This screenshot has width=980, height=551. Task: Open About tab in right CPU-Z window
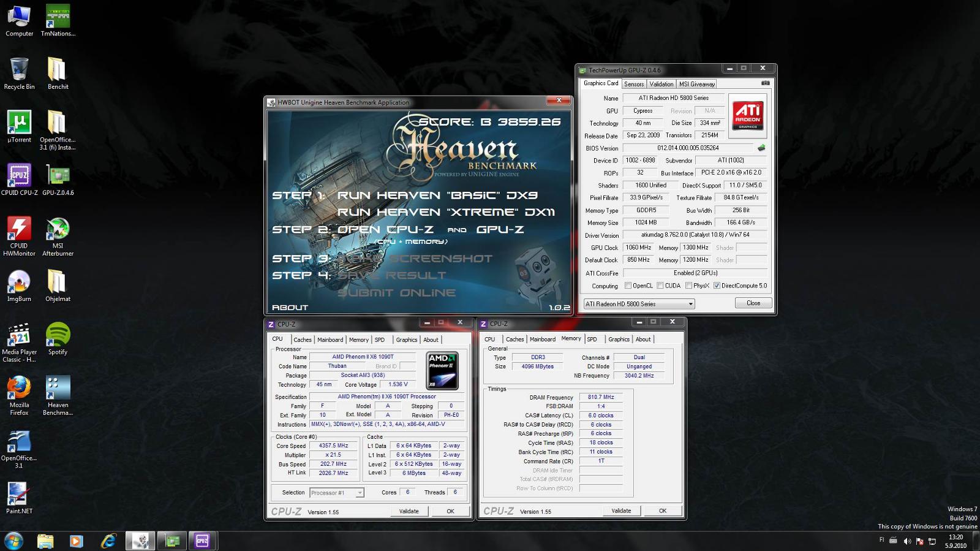643,339
